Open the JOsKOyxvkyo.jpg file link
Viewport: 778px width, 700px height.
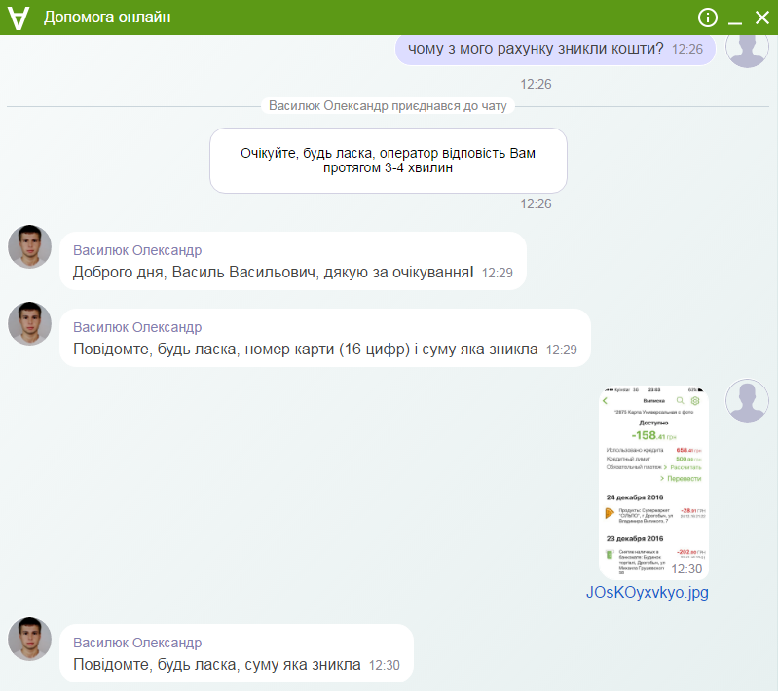647,592
